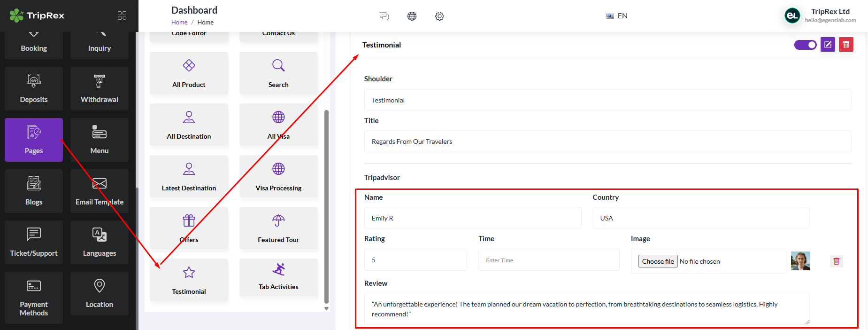The image size is (868, 330).
Task: Open the Testimonial page tile
Action: point(189,280)
